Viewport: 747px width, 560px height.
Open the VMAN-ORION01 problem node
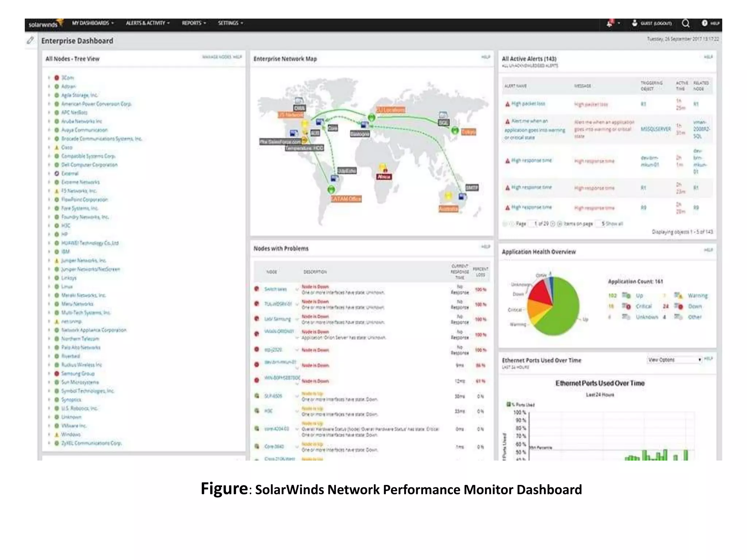[279, 331]
